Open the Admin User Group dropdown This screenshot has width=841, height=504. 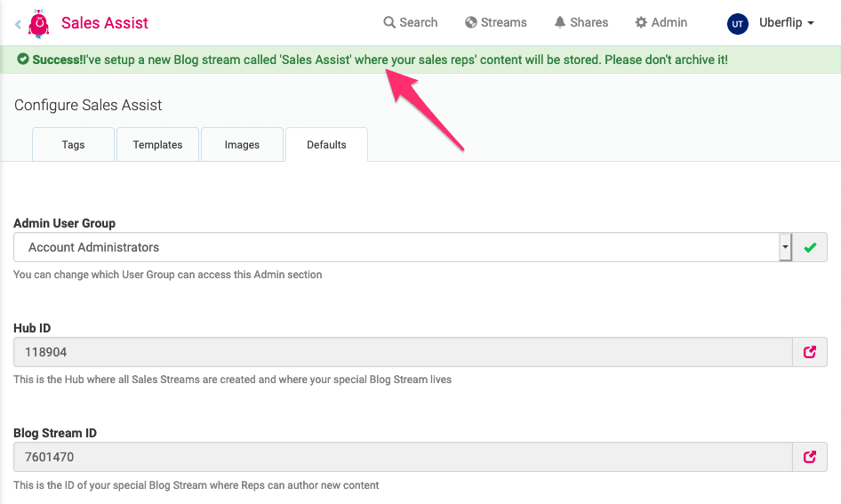tap(403, 247)
